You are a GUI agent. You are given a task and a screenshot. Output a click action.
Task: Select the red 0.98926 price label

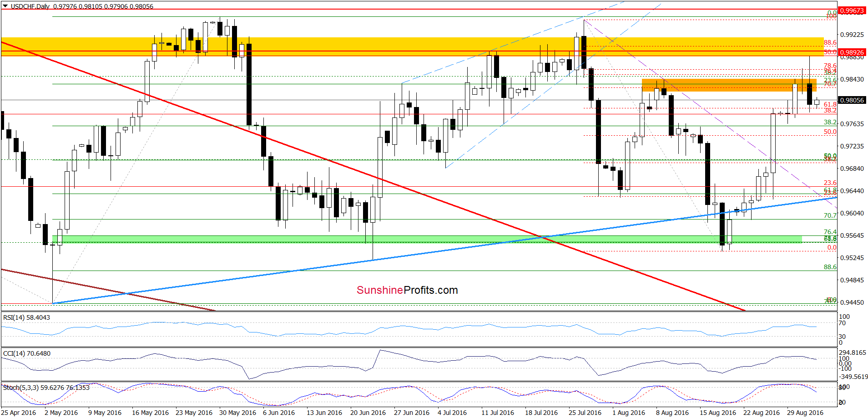pyautogui.click(x=852, y=52)
